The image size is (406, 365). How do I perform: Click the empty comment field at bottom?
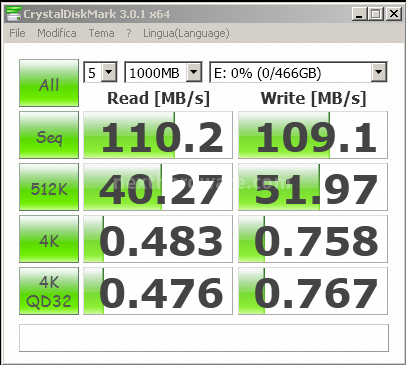click(x=204, y=338)
